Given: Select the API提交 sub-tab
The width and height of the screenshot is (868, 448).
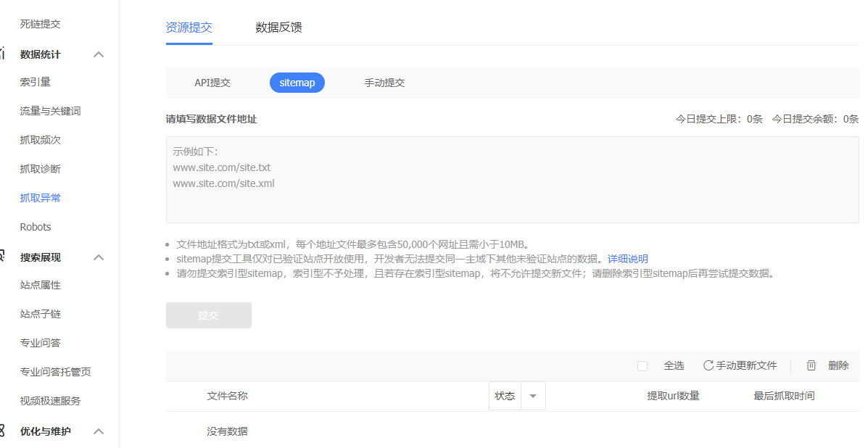Looking at the screenshot, I should (x=212, y=83).
